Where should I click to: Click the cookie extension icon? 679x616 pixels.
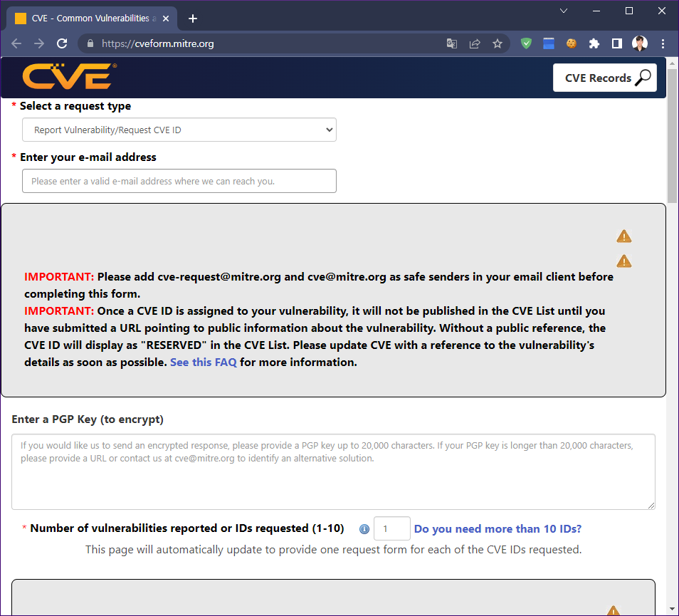click(x=572, y=43)
